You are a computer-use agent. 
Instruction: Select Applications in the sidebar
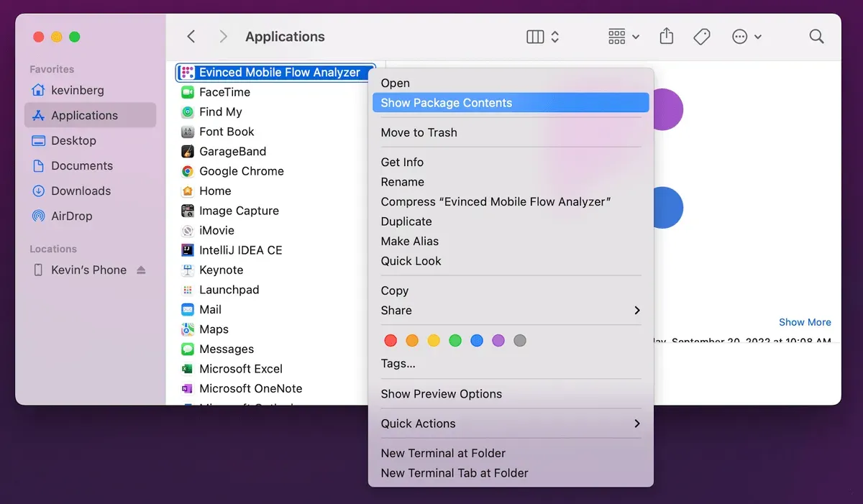tap(90, 116)
